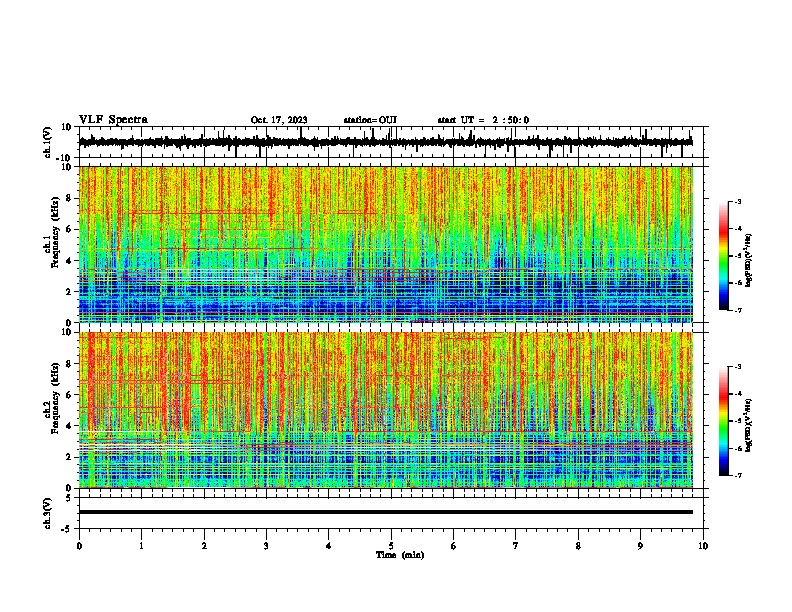The image size is (792, 612).
Task: Click the "ch.1(V)" vertical axis label
Action: tap(48, 142)
